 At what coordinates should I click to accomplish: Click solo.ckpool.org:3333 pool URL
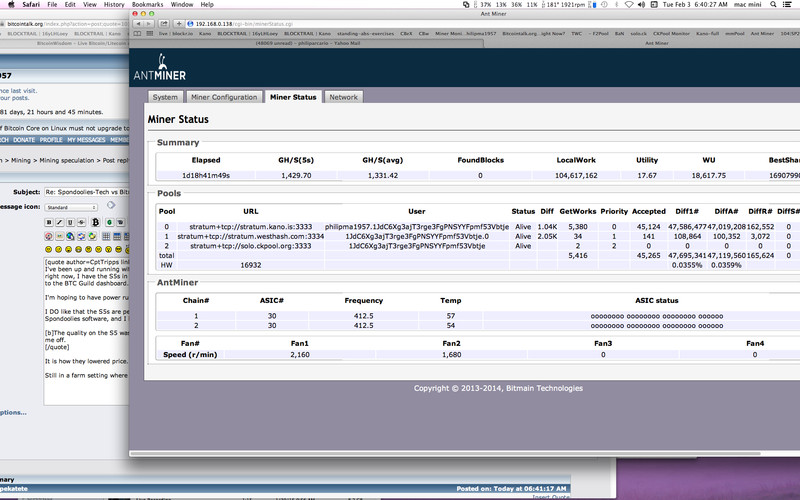click(251, 246)
